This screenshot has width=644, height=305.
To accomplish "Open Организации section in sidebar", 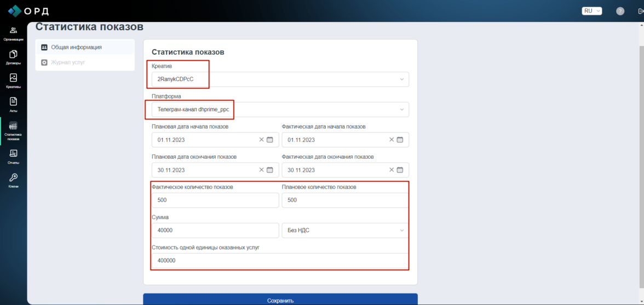I will point(13,33).
